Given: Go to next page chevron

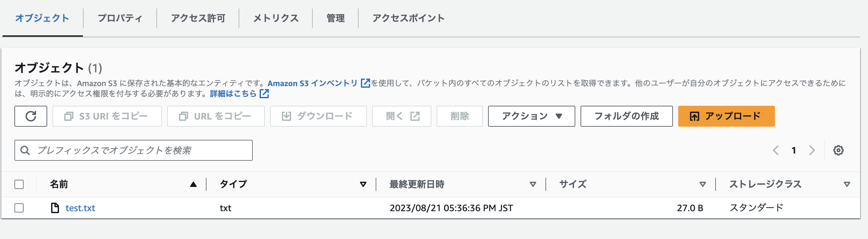Looking at the screenshot, I should click(x=812, y=150).
